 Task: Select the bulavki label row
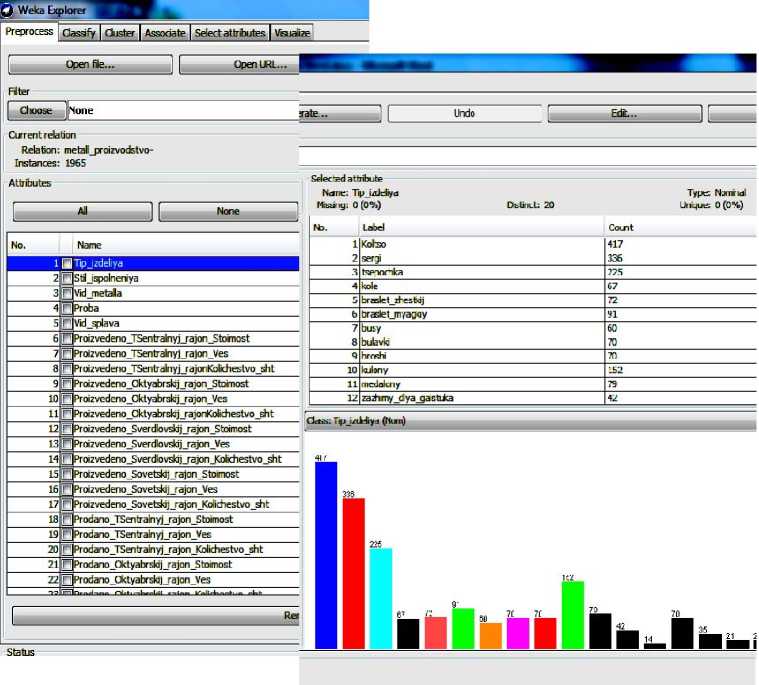[x=532, y=342]
